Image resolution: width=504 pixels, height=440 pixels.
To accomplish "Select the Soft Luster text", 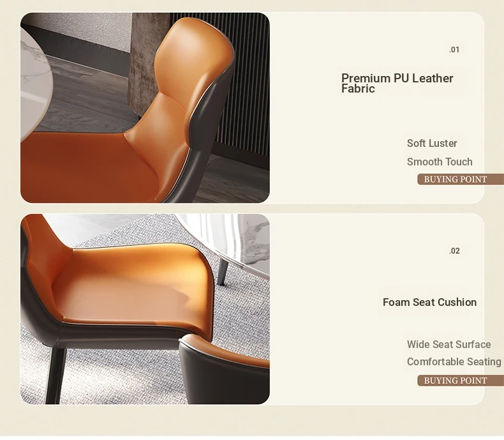I will tap(432, 143).
